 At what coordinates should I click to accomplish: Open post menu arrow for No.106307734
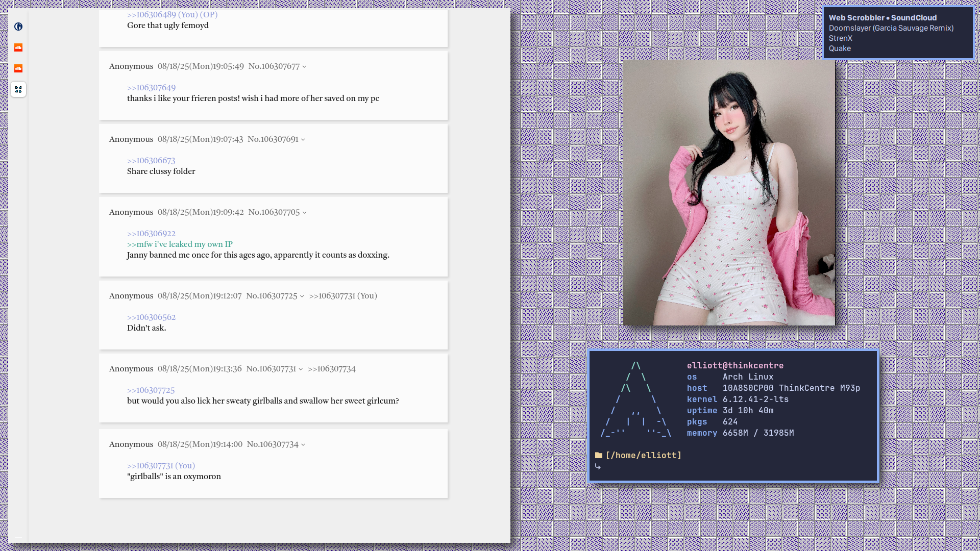pyautogui.click(x=303, y=445)
